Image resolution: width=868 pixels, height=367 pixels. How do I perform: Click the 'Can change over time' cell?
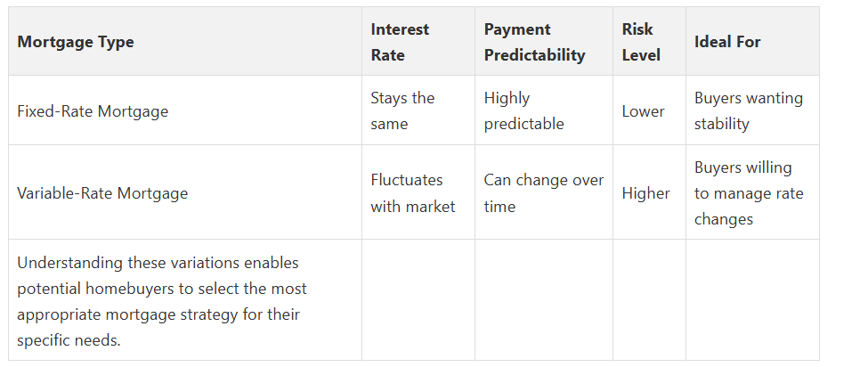(x=543, y=193)
